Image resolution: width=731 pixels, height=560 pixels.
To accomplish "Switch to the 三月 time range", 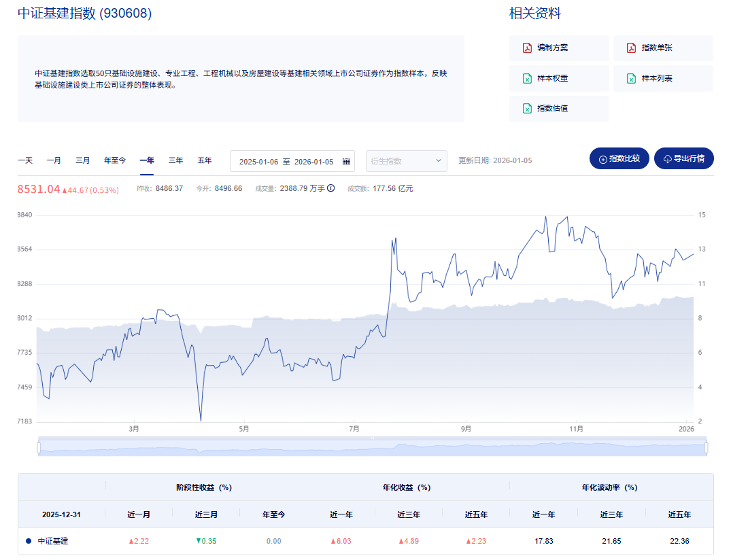I will pyautogui.click(x=82, y=160).
